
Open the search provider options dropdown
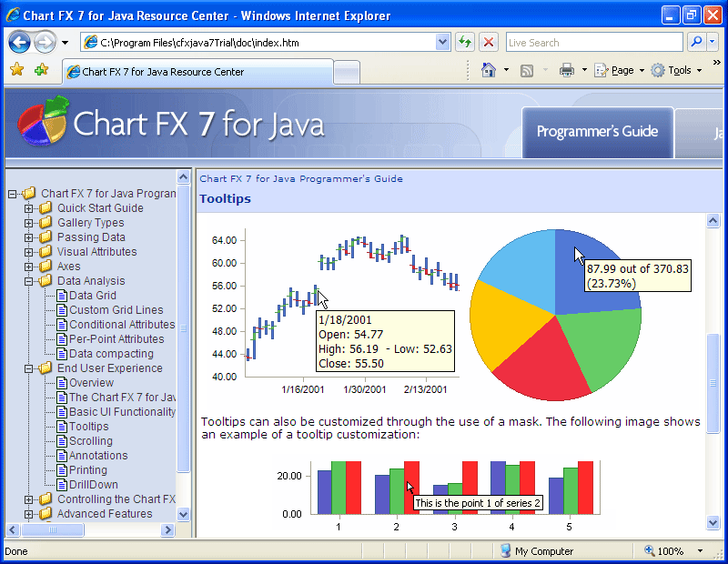tap(713, 42)
